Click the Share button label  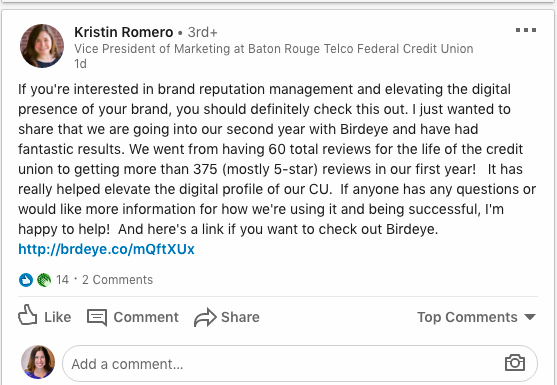240,317
